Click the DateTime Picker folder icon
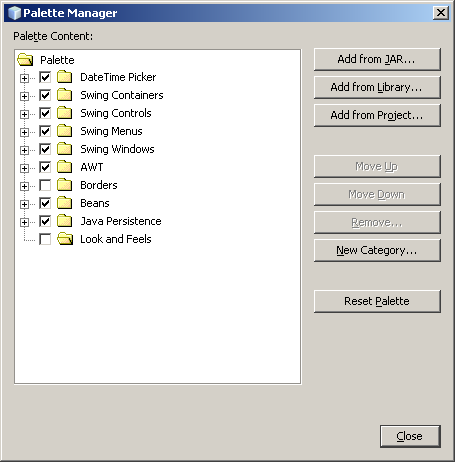Viewport: 455px width, 462px height. coord(64,77)
